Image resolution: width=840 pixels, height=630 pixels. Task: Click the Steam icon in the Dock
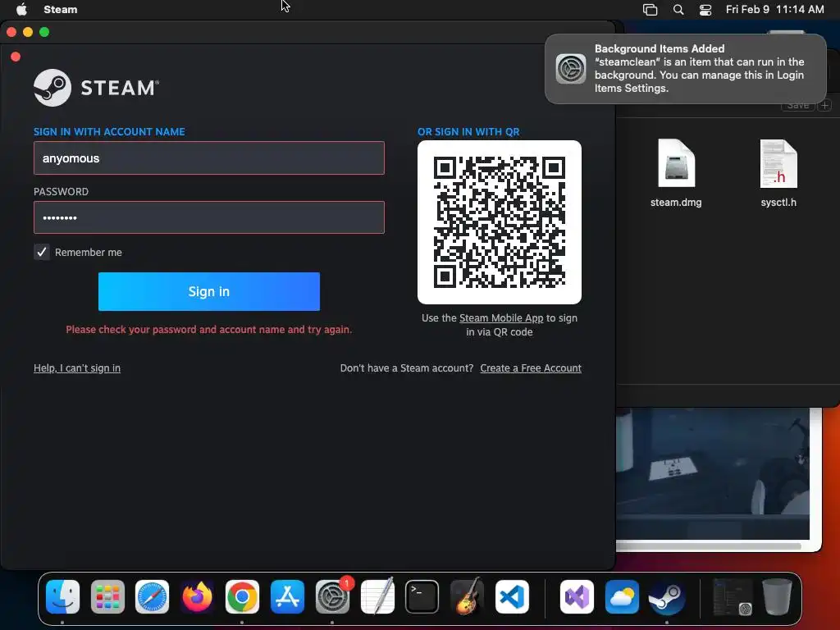[667, 596]
